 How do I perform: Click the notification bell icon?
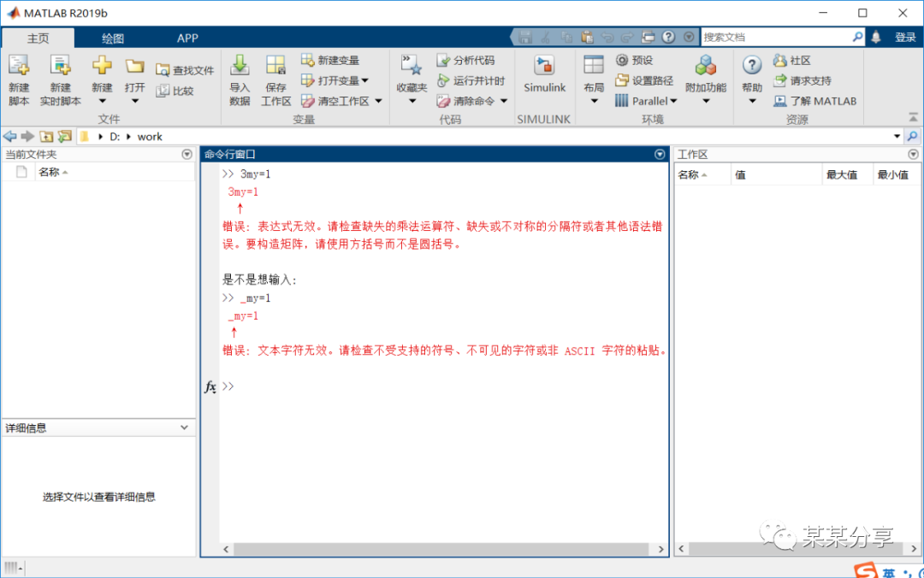(x=876, y=37)
